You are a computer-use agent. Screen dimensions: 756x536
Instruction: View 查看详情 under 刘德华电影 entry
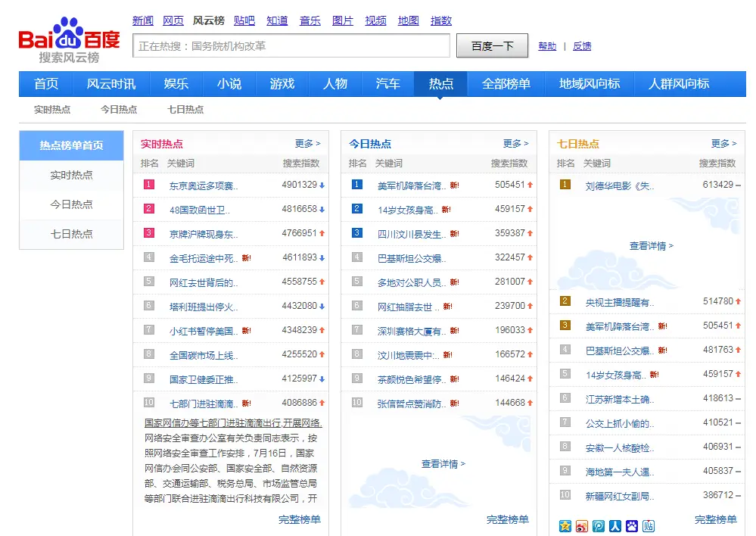point(651,245)
